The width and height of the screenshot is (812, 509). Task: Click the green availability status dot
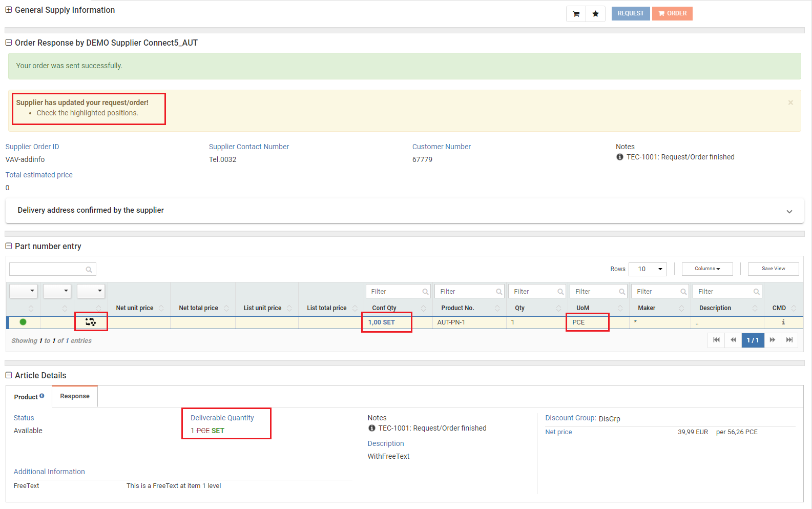pyautogui.click(x=23, y=322)
